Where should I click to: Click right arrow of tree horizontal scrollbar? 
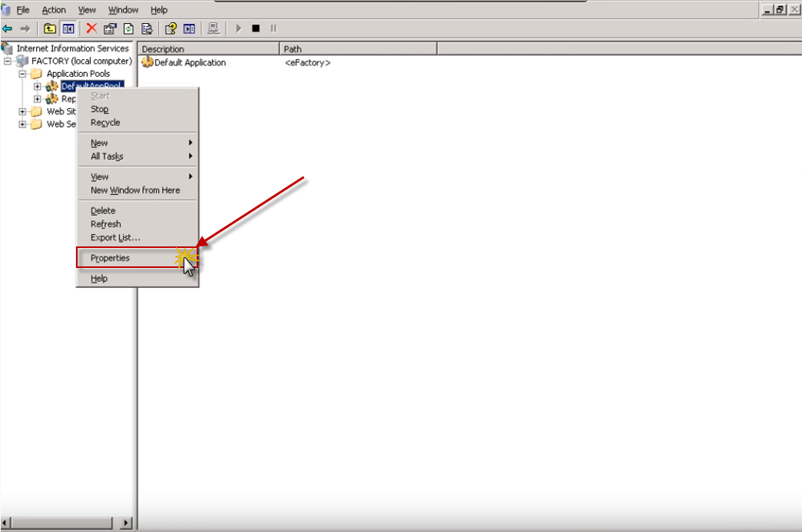click(x=127, y=523)
